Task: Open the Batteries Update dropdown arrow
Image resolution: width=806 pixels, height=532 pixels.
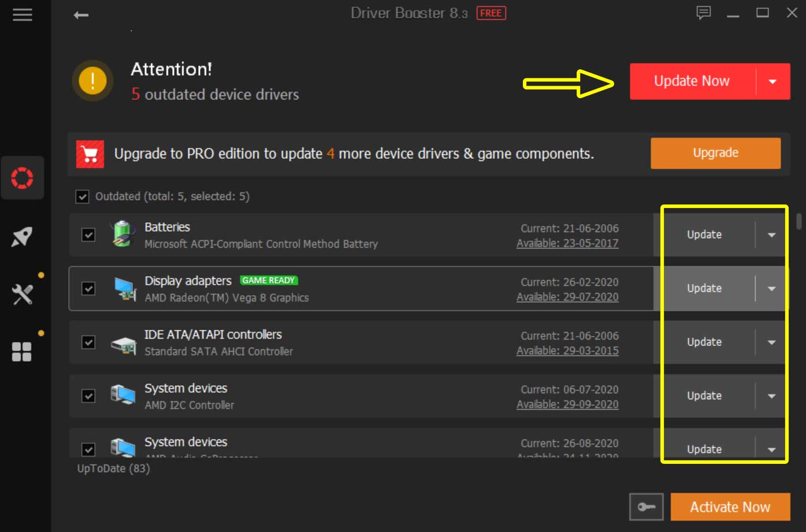Action: [x=771, y=235]
